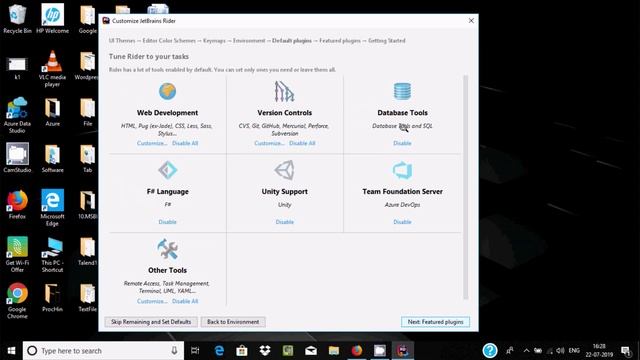Screen dimensions: 640x360
Task: Customize Version Controls plugins
Action: pos(269,143)
